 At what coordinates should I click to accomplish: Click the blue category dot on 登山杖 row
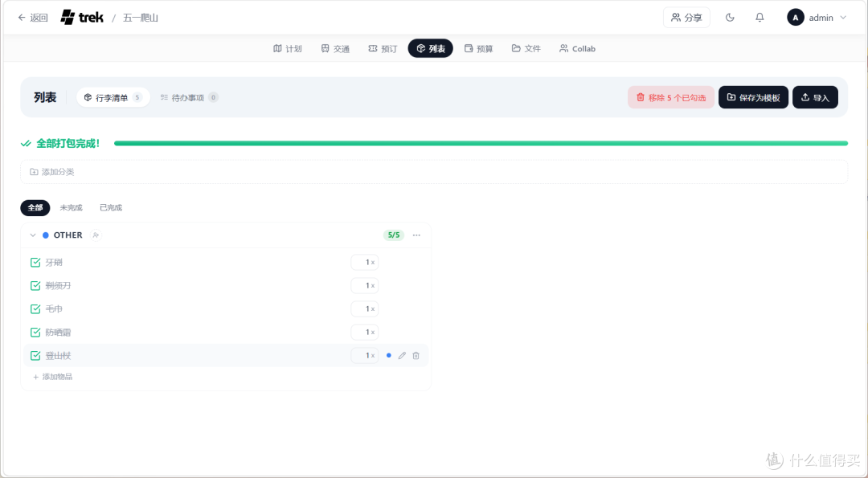point(389,355)
